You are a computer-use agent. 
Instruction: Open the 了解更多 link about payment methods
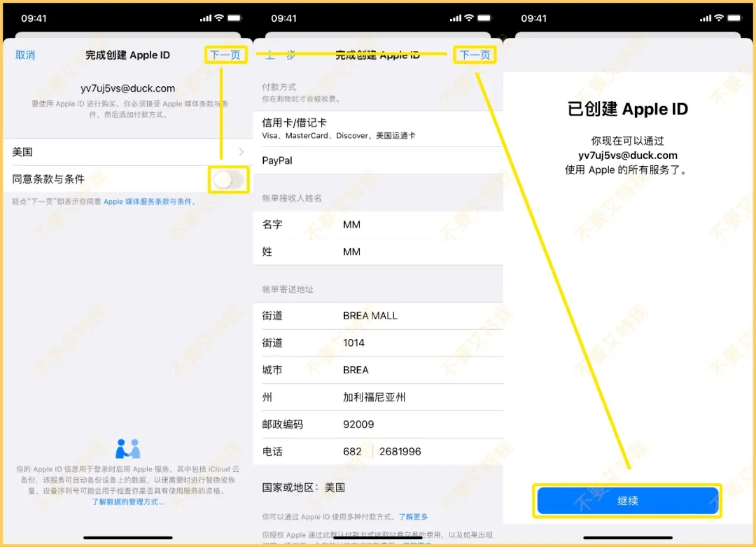(413, 517)
